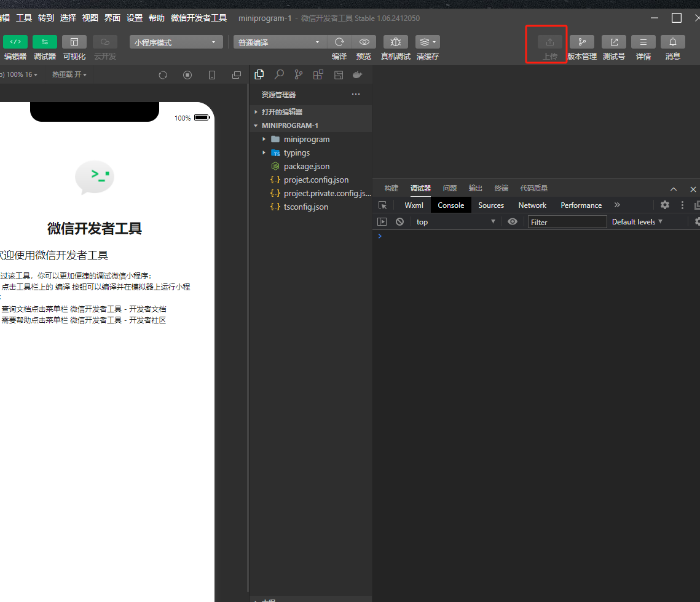The image size is (700, 602).
Task: Open project.config.json file
Action: coord(311,180)
